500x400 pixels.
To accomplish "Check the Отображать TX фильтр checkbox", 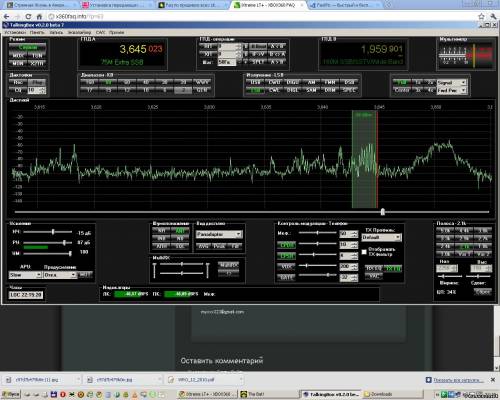I will tap(364, 252).
